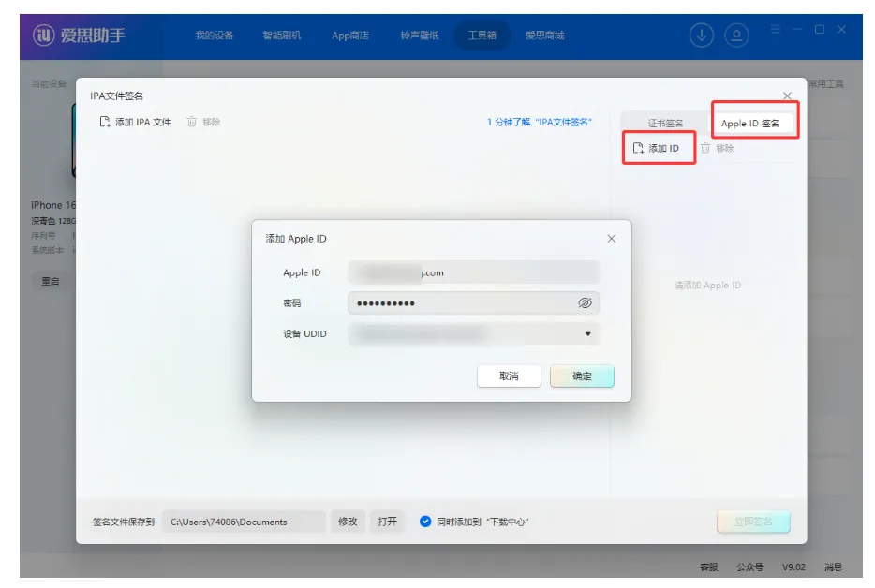This screenshot has height=588, width=875.
Task: Focus the Apple ID email field
Action: (x=473, y=272)
